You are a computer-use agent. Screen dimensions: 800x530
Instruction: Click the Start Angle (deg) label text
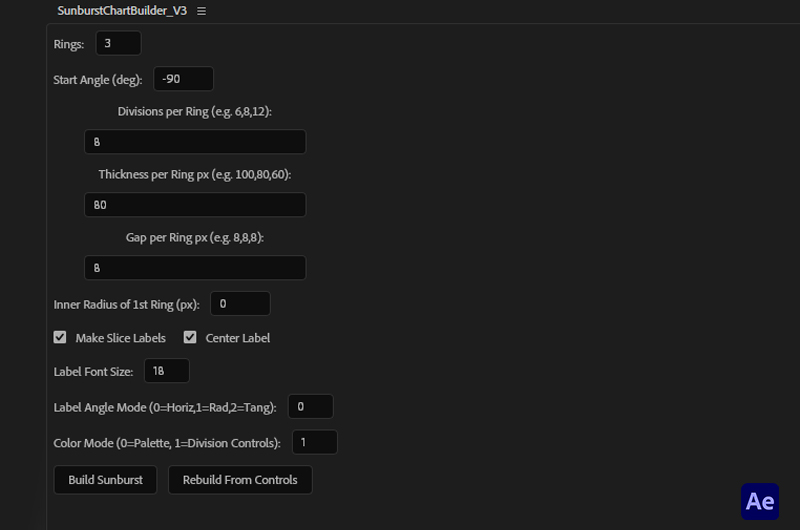click(x=98, y=79)
